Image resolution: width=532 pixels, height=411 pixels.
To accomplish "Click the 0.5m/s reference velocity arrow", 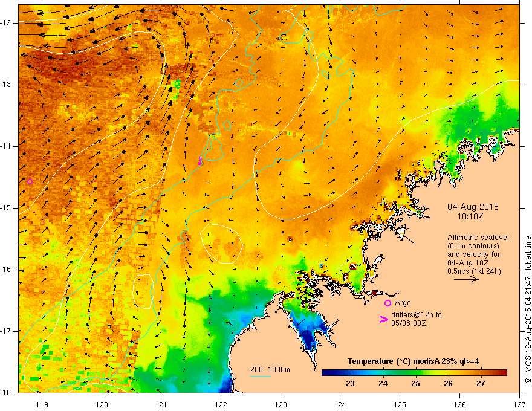I will [466, 279].
